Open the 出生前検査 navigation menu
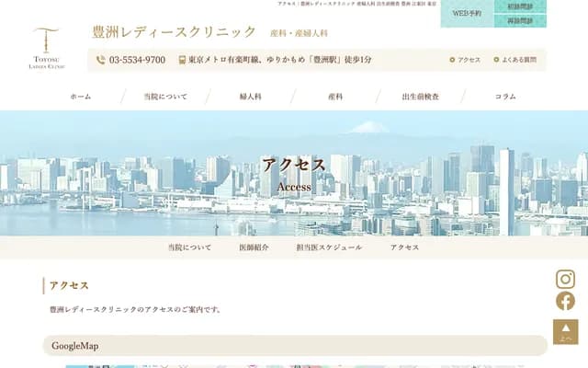This screenshot has width=588, height=368. tap(420, 97)
